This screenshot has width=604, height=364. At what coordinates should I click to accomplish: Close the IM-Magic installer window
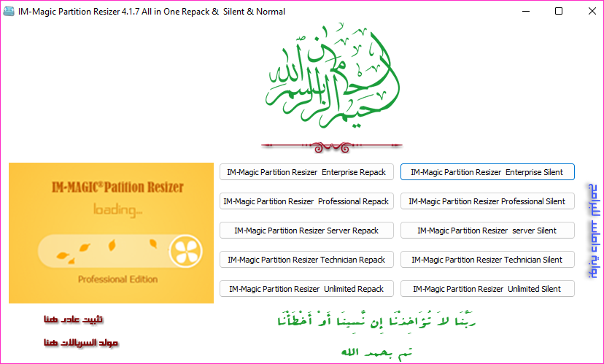tap(592, 11)
